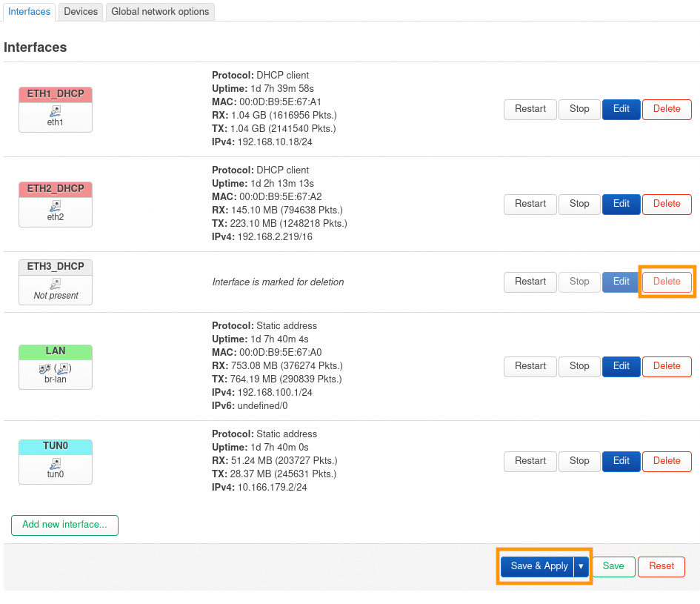This screenshot has width=700, height=604.
Task: Switch to the Devices tab
Action: 81,12
